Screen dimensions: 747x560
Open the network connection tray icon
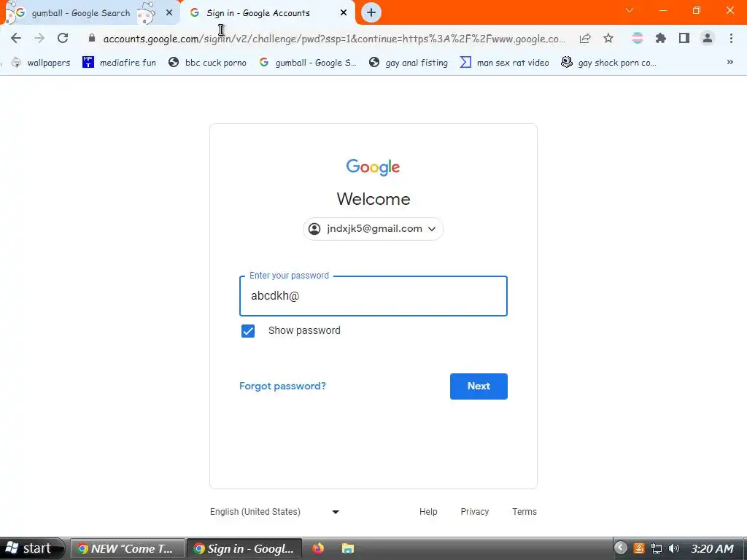(x=657, y=548)
